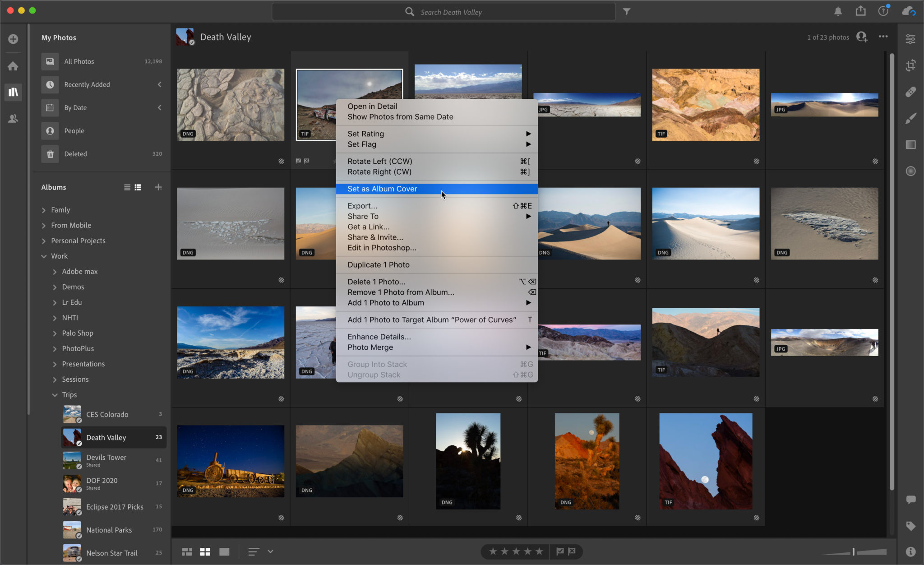Switch to Square Grid view
This screenshot has width=924, height=565.
pos(205,551)
